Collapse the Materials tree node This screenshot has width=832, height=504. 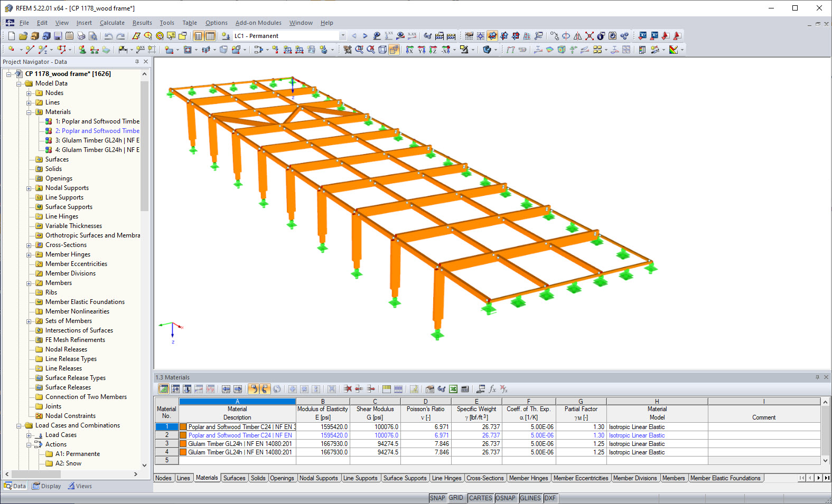(29, 112)
